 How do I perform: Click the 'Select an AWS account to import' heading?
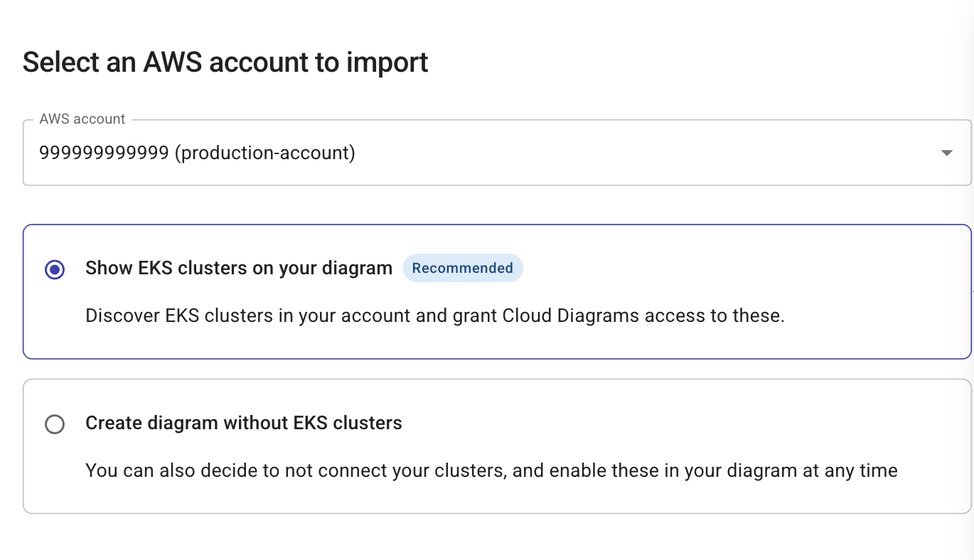[x=225, y=63]
